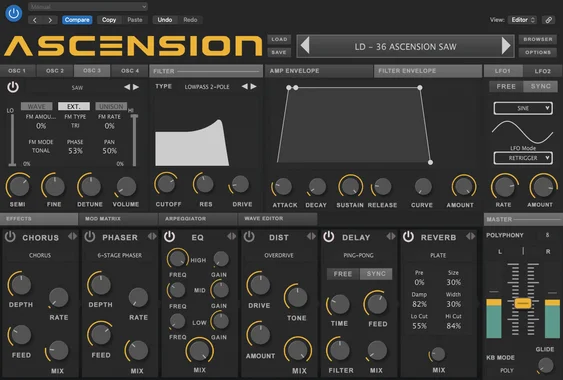Click the Undo button
The width and height of the screenshot is (563, 380).
[x=165, y=20]
